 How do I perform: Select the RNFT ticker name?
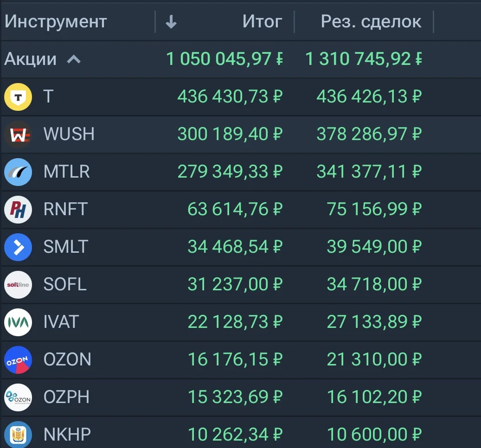(66, 209)
